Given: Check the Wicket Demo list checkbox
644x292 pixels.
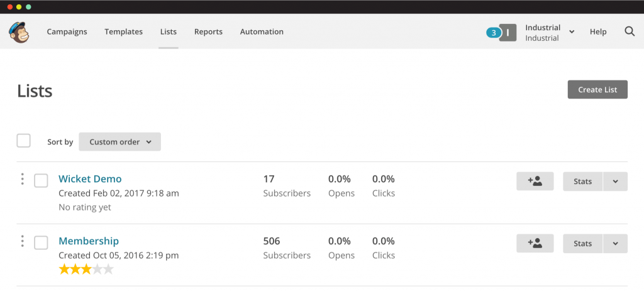Looking at the screenshot, I should [41, 180].
